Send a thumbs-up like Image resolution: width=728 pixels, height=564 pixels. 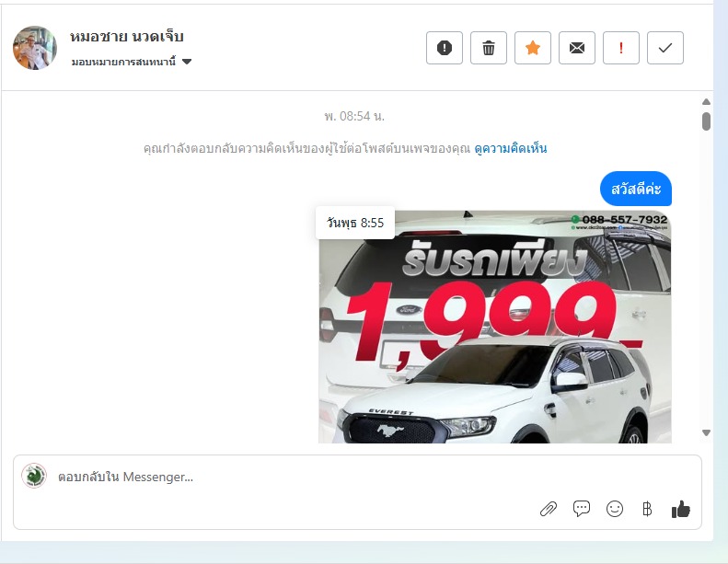pyautogui.click(x=681, y=509)
